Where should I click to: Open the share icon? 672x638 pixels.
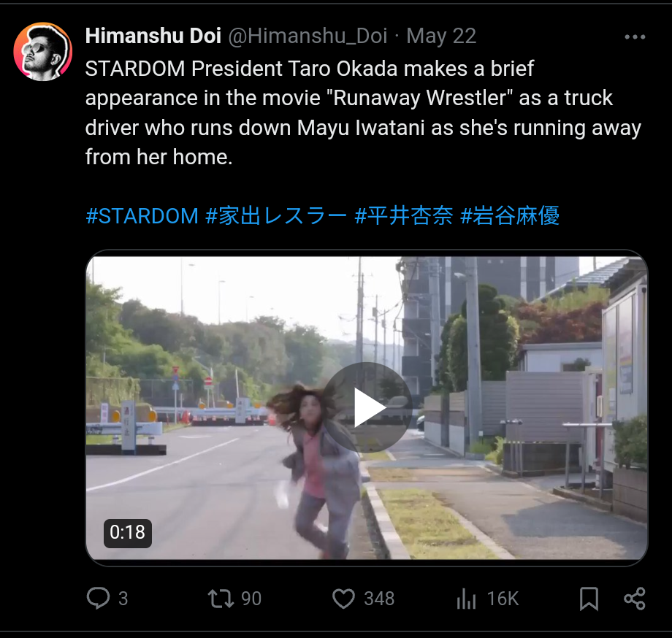(x=635, y=598)
